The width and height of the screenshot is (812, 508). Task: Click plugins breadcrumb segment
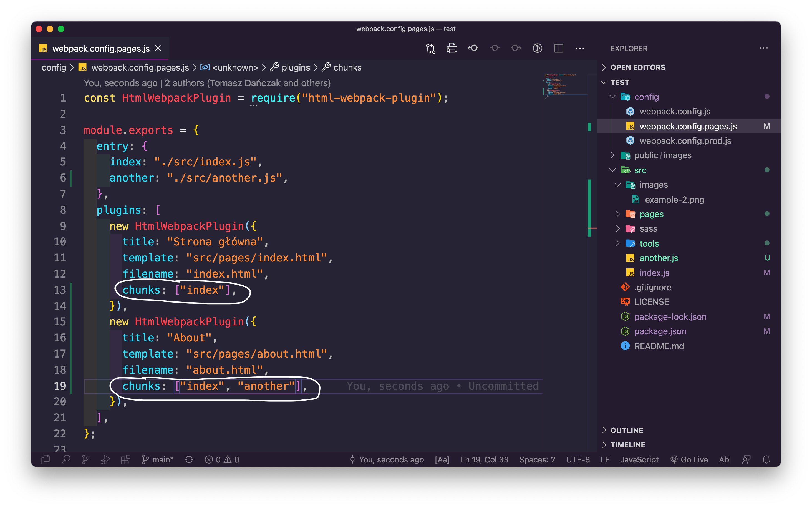290,67
